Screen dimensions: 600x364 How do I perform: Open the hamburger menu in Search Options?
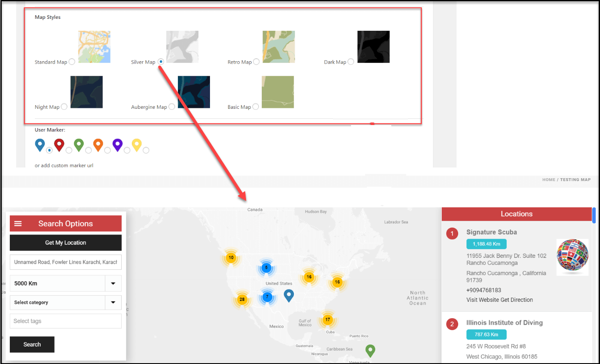point(18,224)
